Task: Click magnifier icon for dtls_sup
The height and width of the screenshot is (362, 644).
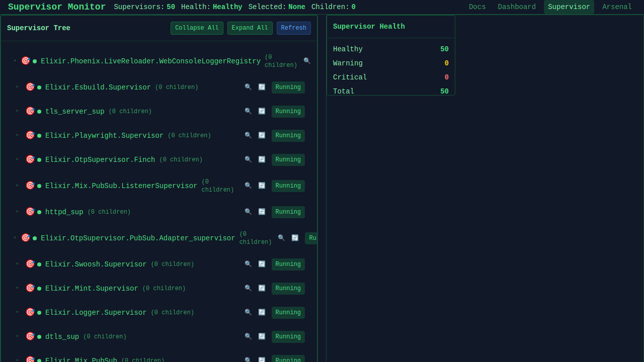Action: [248, 336]
